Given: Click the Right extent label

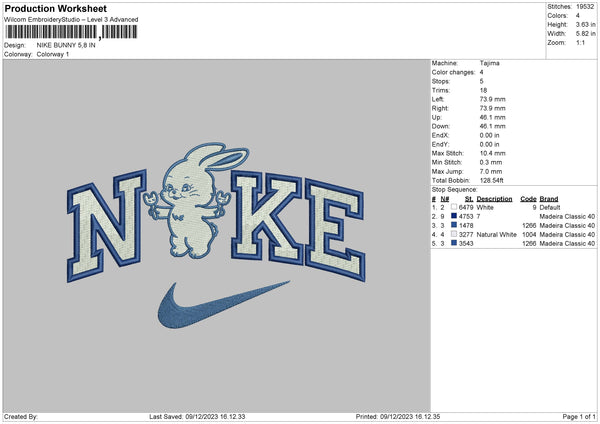Looking at the screenshot, I should [440, 108].
